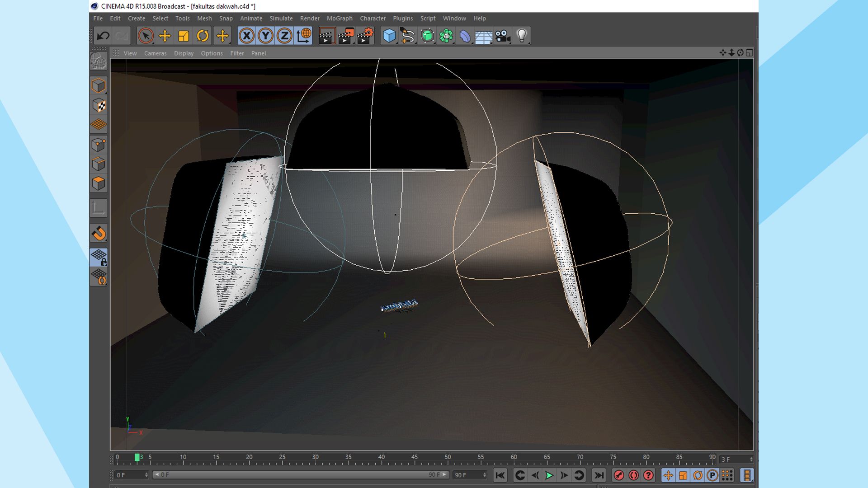Toggle the active view maximize icon

[x=749, y=53]
